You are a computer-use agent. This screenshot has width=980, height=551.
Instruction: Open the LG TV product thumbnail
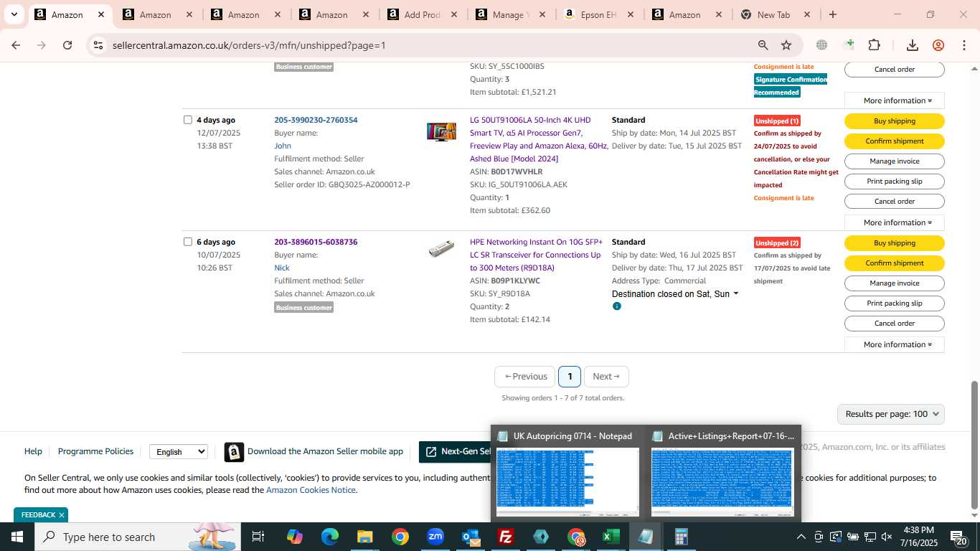click(x=441, y=131)
